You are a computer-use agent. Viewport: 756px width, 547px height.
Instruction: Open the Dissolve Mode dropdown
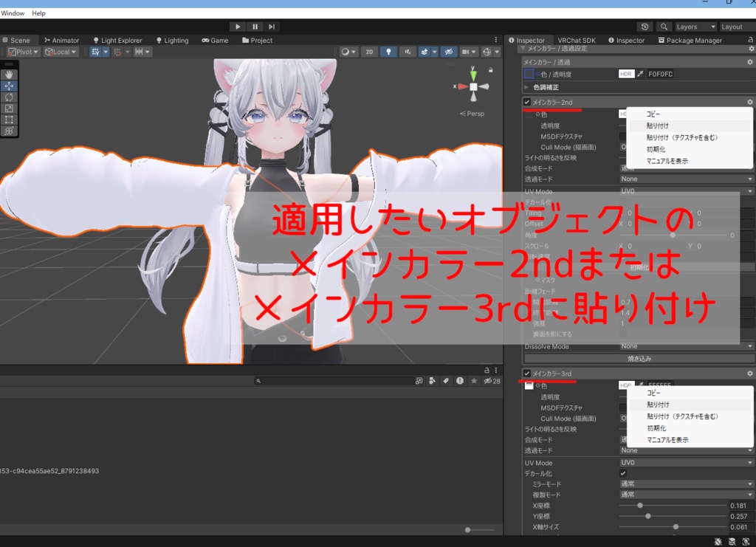687,346
